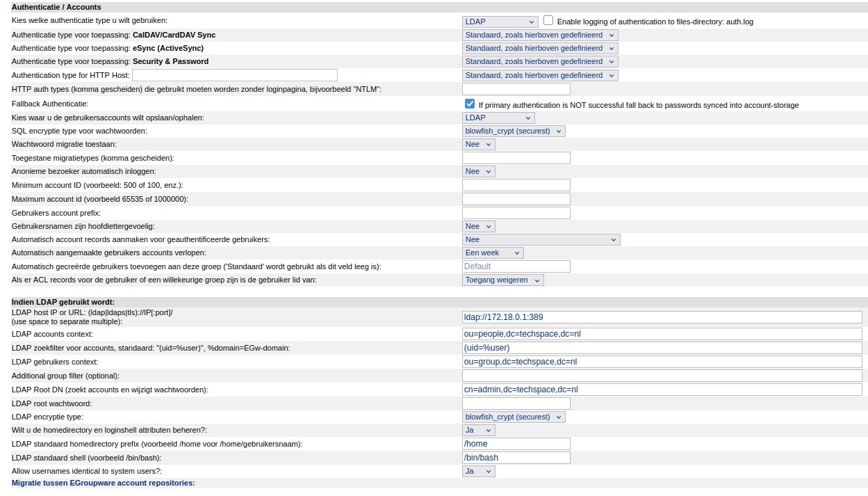The width and height of the screenshot is (868, 496).
Task: Click the Authentication type HTTP Host field
Action: tap(234, 75)
